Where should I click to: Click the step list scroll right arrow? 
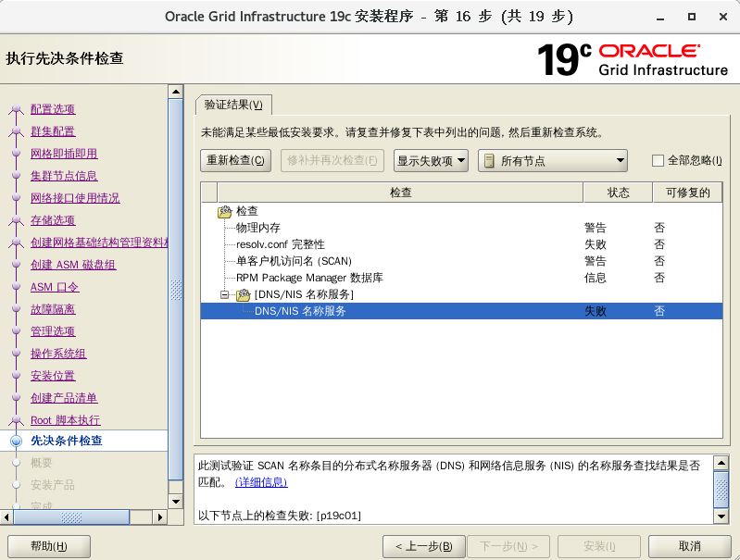[160, 517]
